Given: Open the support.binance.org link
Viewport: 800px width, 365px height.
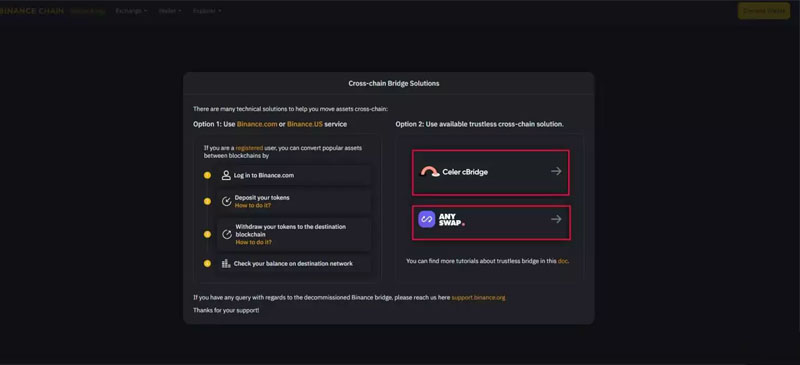Looking at the screenshot, I should click(x=478, y=297).
